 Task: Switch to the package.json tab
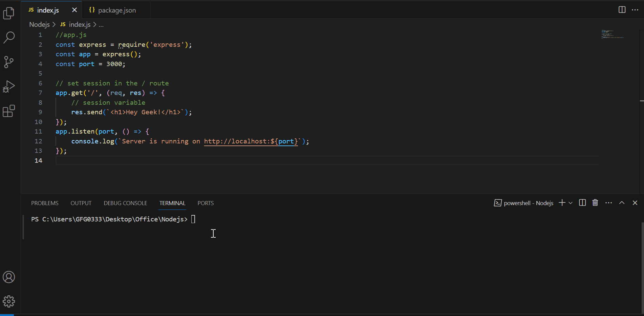point(112,10)
